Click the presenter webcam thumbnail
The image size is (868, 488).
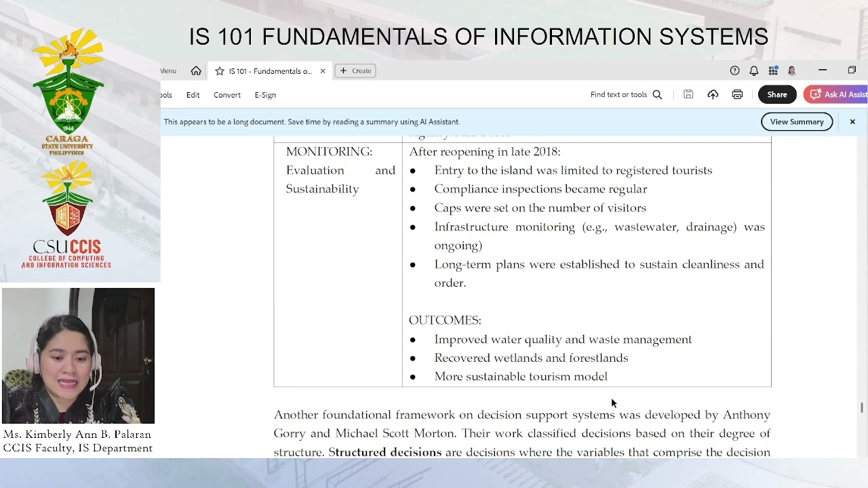coord(78,356)
